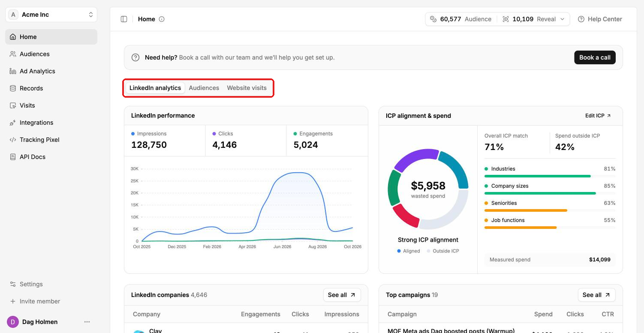Click the Audiences people icon in sidebar

pyautogui.click(x=13, y=54)
